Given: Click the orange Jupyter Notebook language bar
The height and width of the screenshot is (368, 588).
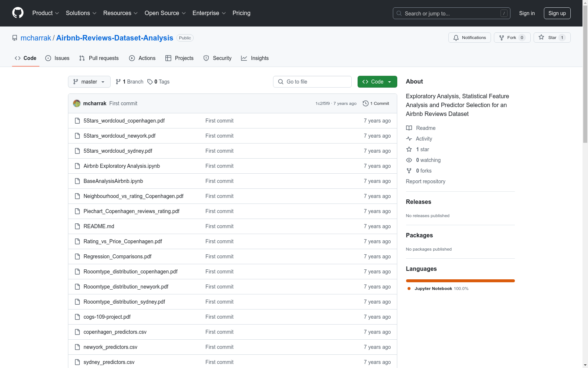Looking at the screenshot, I should (460, 281).
